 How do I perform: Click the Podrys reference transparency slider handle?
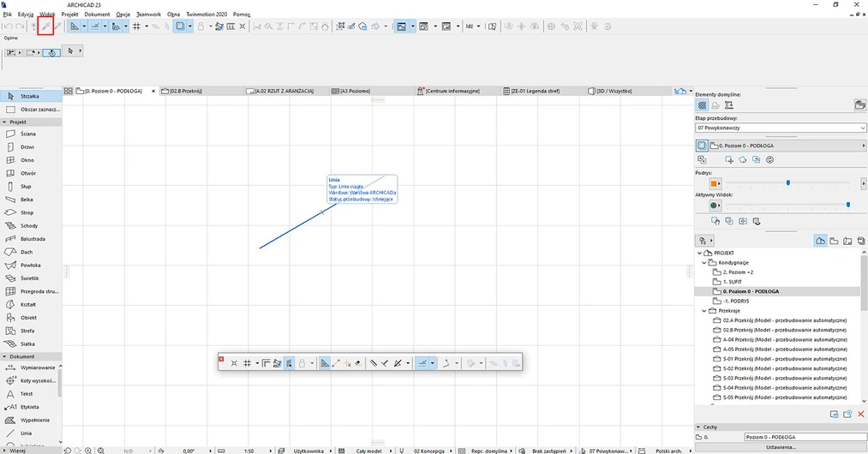click(787, 182)
